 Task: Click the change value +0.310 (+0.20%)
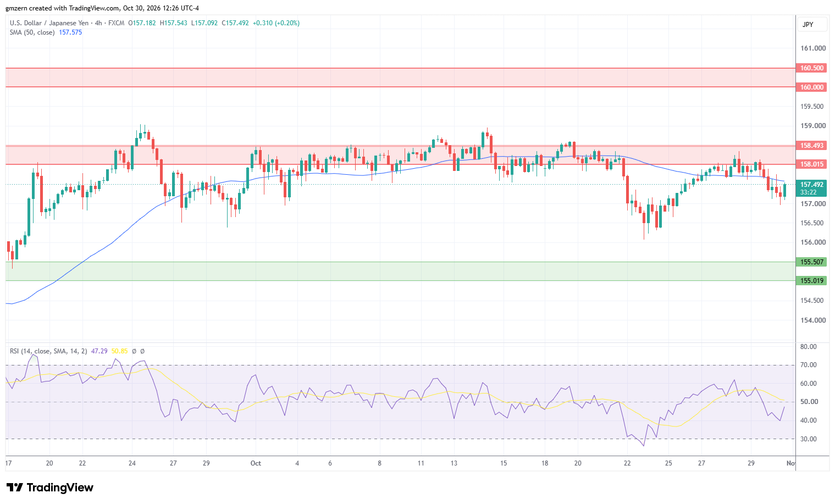tap(276, 23)
